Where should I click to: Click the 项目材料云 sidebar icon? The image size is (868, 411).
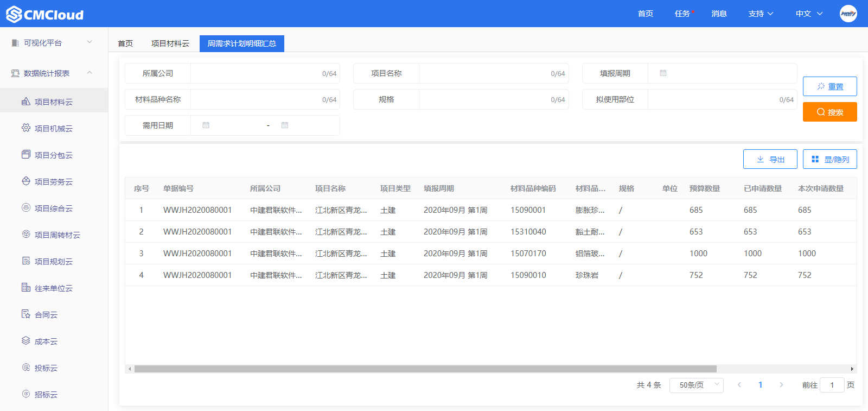click(25, 102)
